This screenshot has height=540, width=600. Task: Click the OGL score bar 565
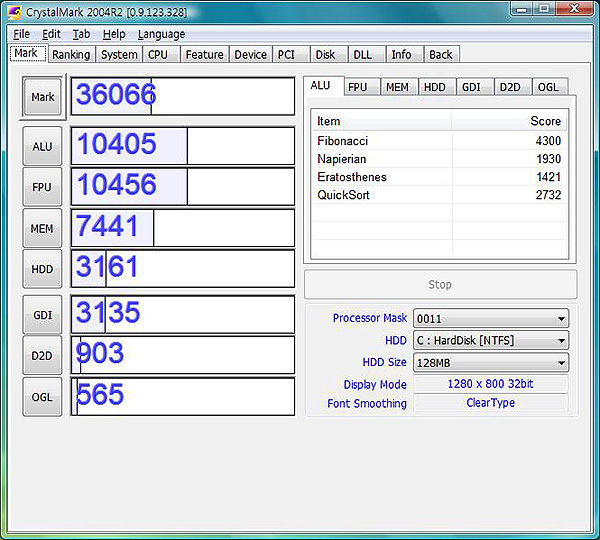pos(183,396)
